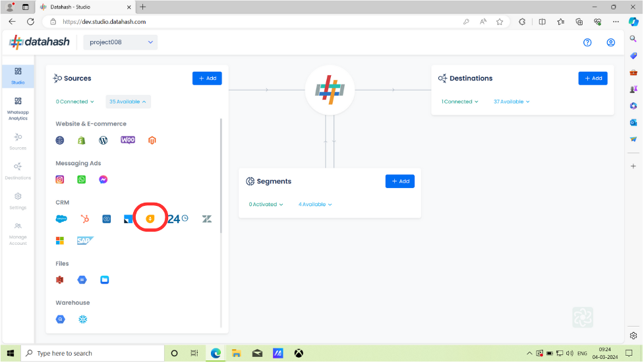The width and height of the screenshot is (644, 363).
Task: Click the Add button in Segments
Action: click(x=400, y=181)
